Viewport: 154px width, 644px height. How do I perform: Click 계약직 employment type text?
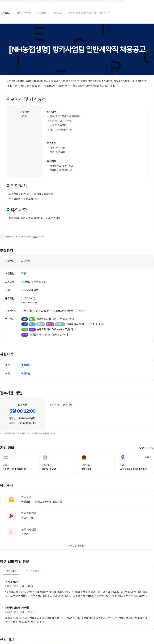[x=25, y=282]
